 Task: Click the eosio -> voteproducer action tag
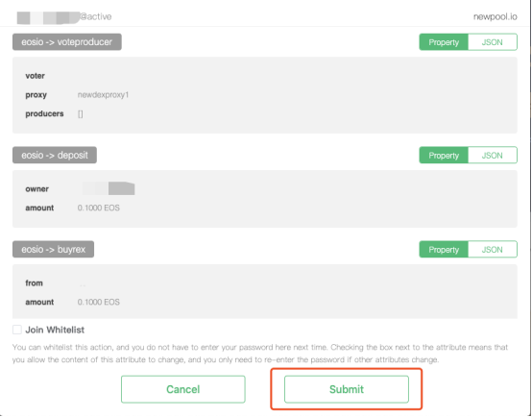67,41
